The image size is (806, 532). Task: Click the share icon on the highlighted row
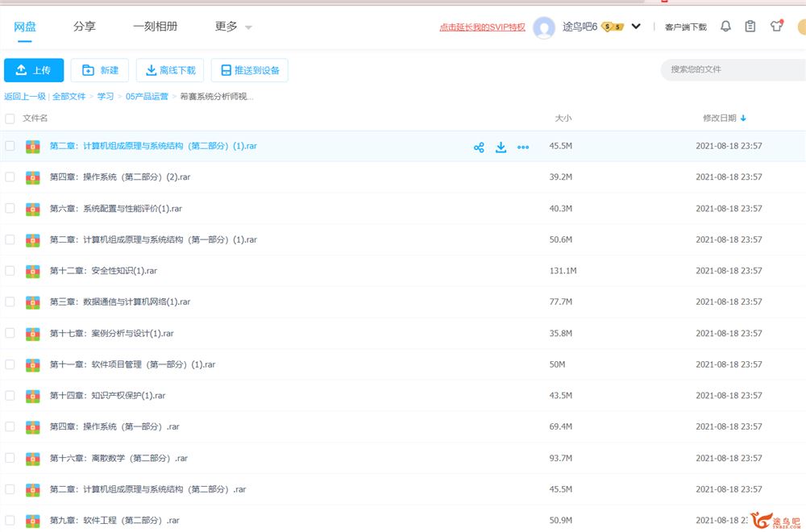(479, 147)
